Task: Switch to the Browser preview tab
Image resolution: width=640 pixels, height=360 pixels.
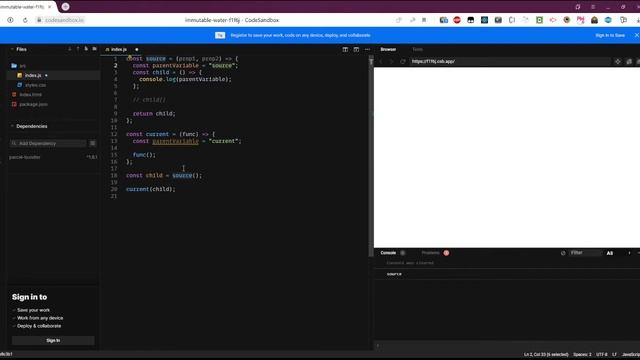Action: click(x=388, y=49)
